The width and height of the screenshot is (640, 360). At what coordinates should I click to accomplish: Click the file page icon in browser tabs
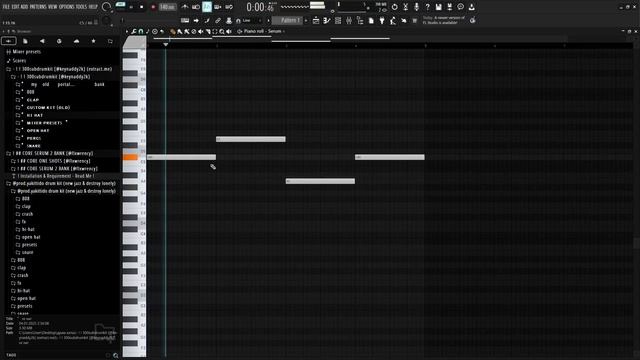[x=25, y=41]
